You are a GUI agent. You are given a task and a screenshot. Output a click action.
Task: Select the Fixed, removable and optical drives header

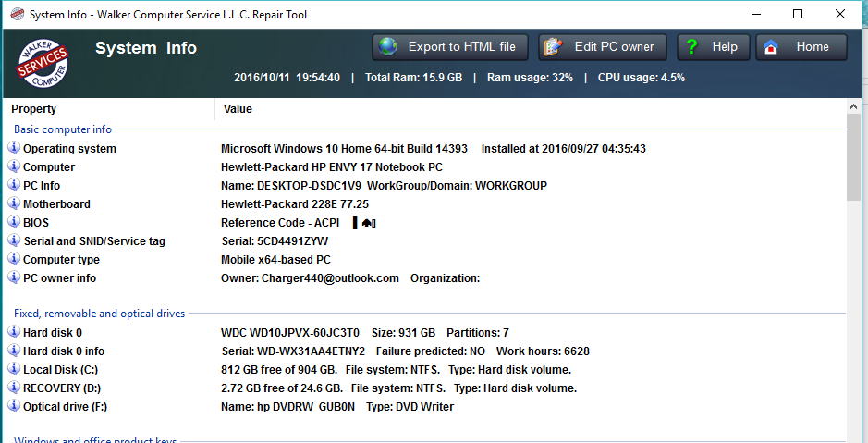[x=99, y=314]
